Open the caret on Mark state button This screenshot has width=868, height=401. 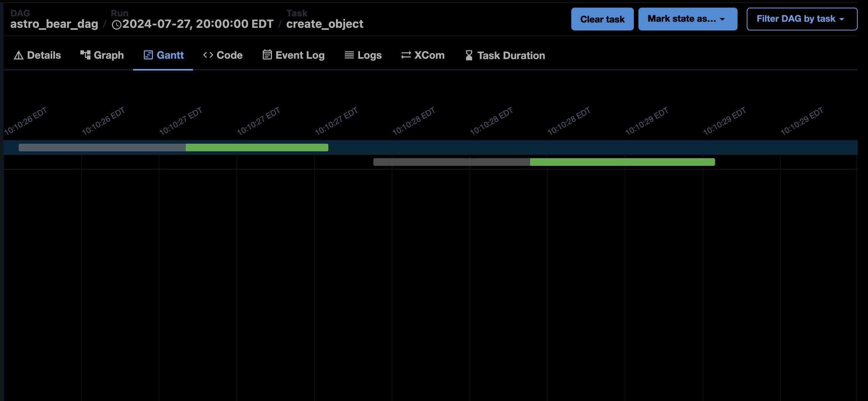pyautogui.click(x=722, y=19)
